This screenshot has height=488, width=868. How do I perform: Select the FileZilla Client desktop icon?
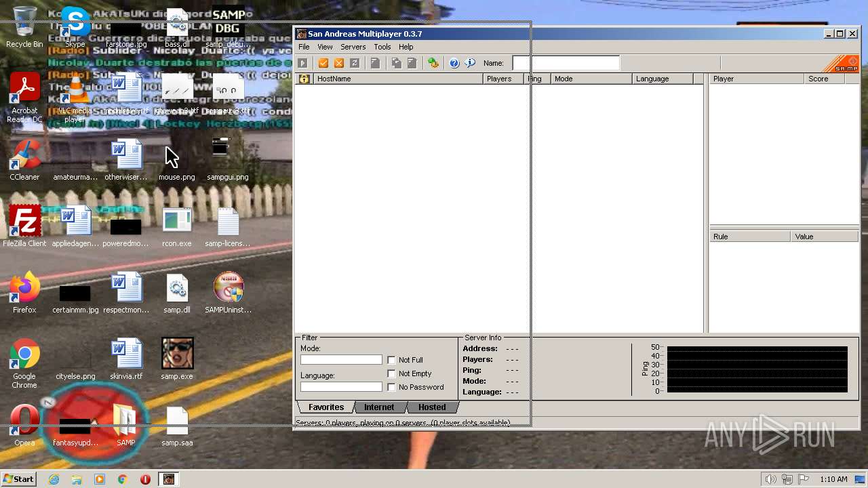point(24,227)
